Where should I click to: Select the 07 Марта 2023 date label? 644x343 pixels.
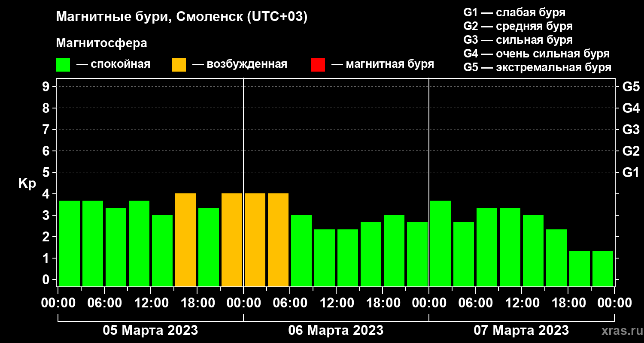[521, 331]
